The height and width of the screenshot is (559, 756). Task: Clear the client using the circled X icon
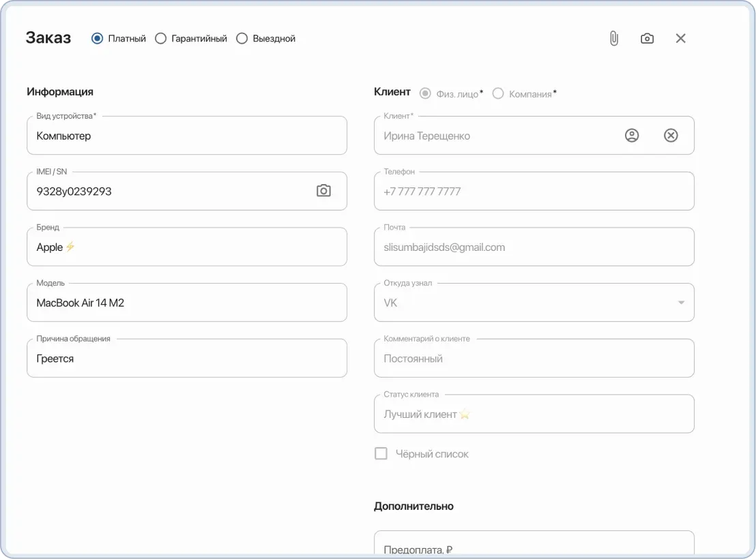click(x=671, y=135)
